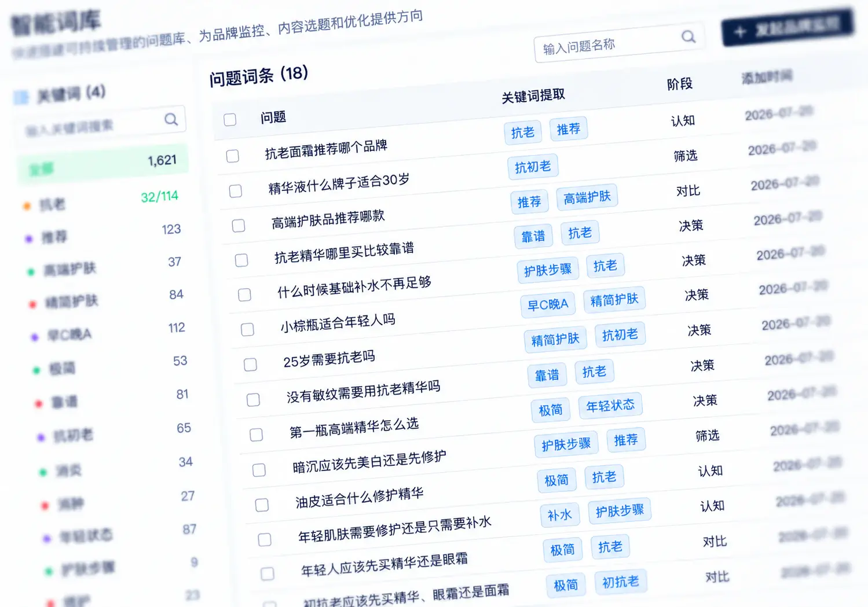Open the question 25岁需要抗老吗
This screenshot has height=607, width=868.
coord(329,359)
